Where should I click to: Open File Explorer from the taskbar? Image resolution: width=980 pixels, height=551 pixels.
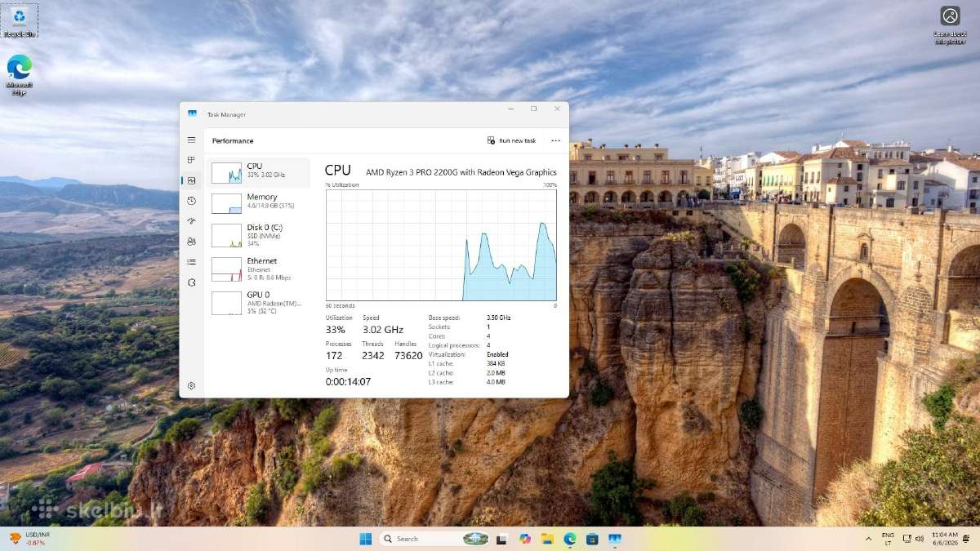(x=547, y=539)
